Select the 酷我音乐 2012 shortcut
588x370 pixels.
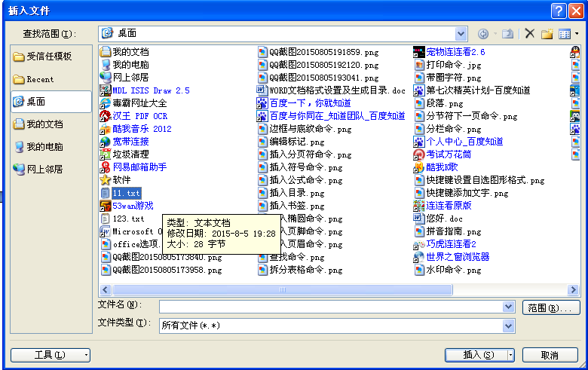point(136,129)
